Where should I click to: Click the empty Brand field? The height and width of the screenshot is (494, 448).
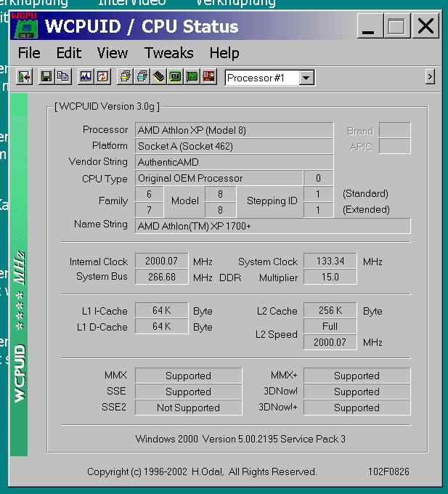click(x=394, y=130)
